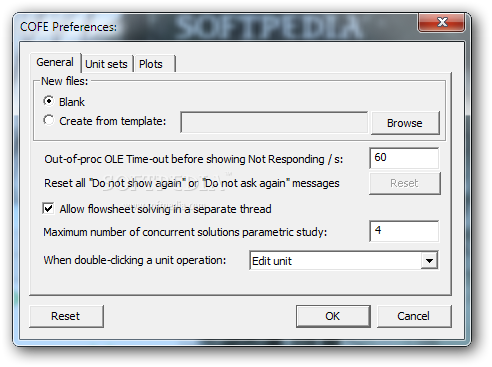Close the COFE Preferences window
The image size is (492, 367).
(x=441, y=22)
